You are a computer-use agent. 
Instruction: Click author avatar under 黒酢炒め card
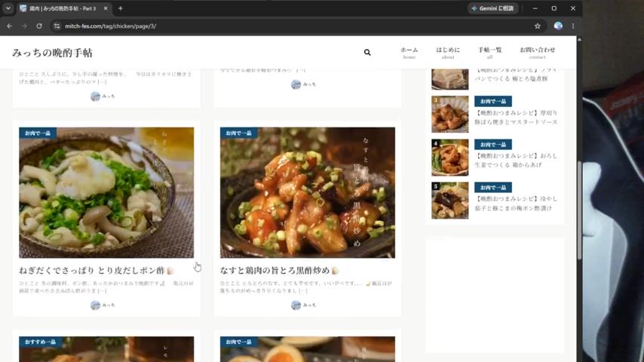tap(296, 305)
